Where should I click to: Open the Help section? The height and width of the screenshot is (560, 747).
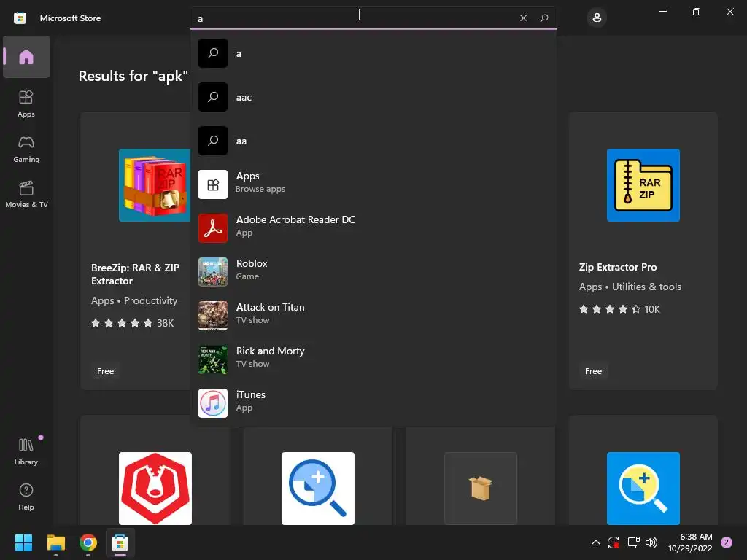tap(26, 497)
